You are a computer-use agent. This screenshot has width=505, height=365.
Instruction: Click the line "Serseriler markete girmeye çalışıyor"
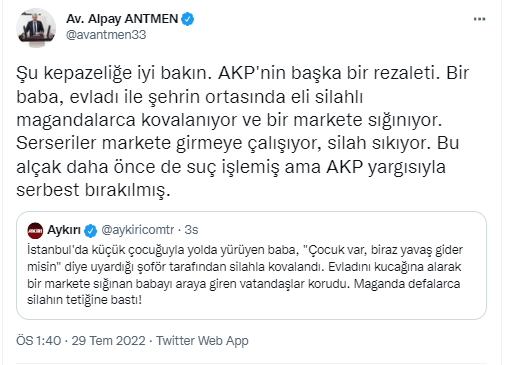coord(238,143)
